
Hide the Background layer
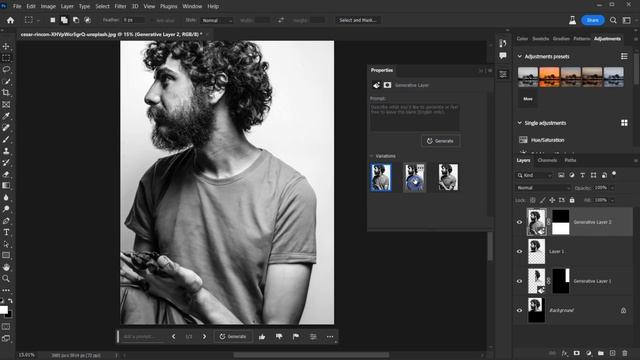tap(520, 310)
